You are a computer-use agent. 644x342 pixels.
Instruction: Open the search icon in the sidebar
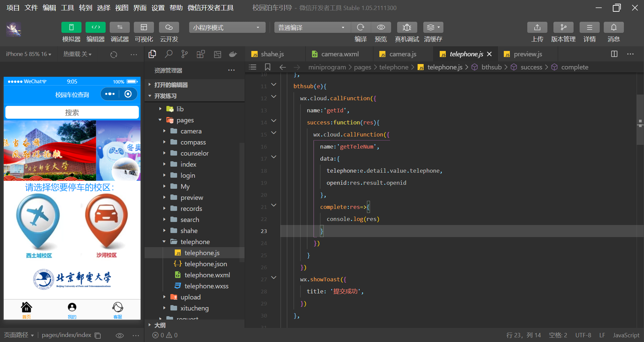click(x=168, y=54)
